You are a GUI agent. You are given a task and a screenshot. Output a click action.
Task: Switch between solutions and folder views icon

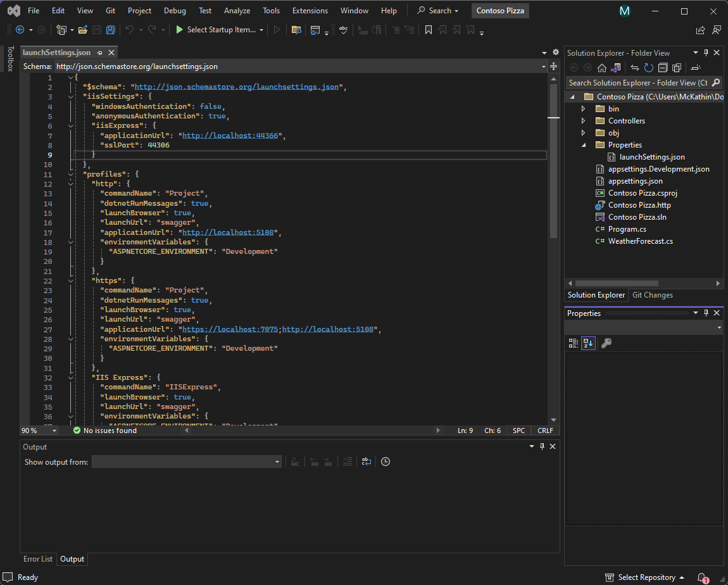[616, 68]
